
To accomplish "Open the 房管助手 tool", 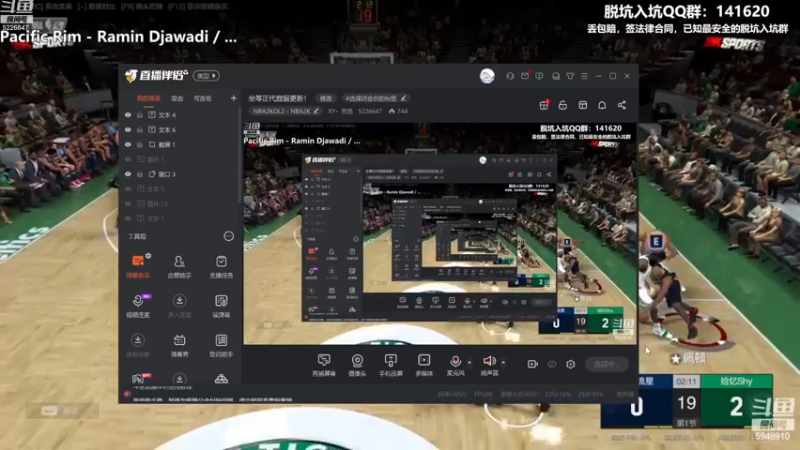I will tap(179, 266).
